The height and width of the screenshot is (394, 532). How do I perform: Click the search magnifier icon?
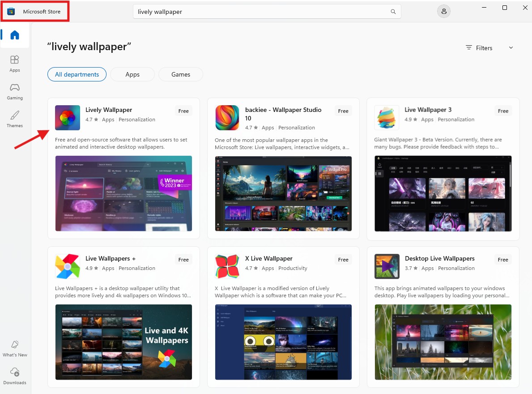click(393, 12)
